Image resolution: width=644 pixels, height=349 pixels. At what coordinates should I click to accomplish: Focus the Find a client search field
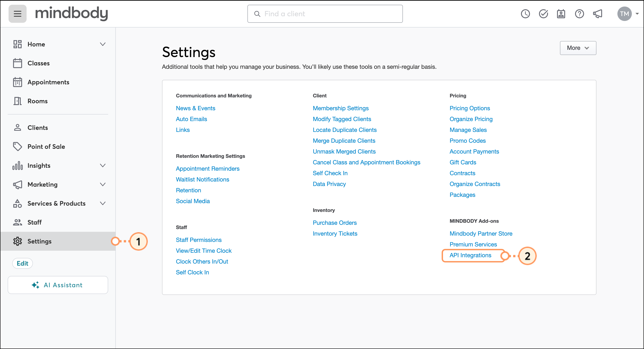tap(325, 14)
